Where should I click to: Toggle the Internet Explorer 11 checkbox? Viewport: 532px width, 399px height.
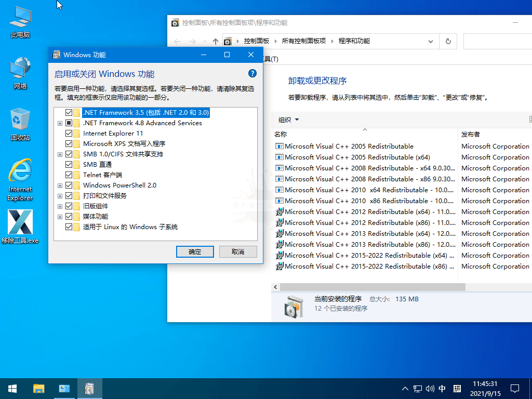[69, 134]
